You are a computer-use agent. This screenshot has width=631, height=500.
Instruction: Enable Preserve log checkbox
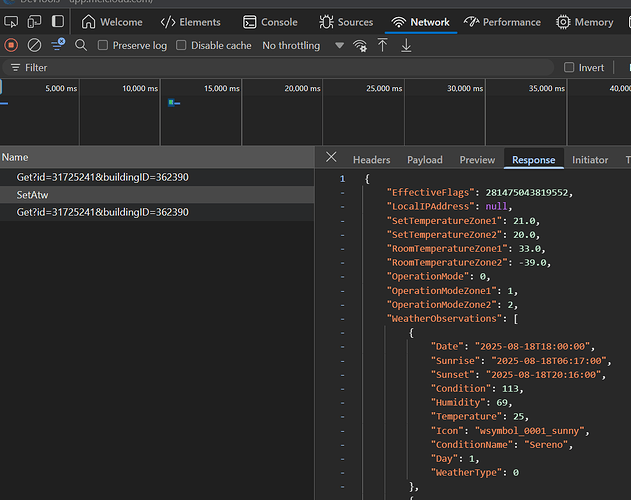point(103,45)
